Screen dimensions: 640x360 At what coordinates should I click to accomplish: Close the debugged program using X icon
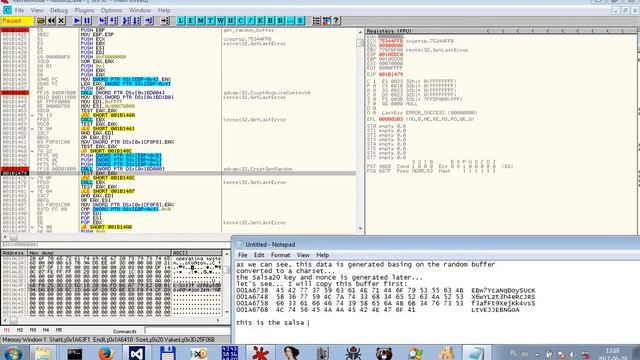pos(61,20)
